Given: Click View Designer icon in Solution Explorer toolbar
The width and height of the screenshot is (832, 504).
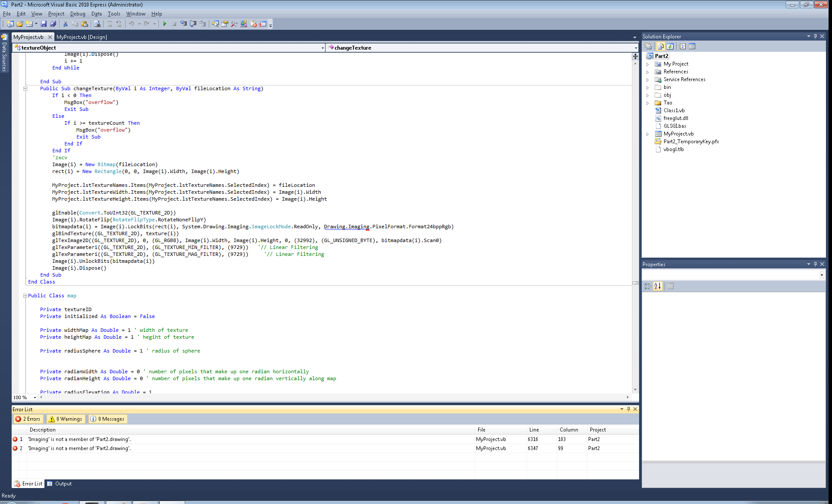Looking at the screenshot, I should (x=692, y=46).
